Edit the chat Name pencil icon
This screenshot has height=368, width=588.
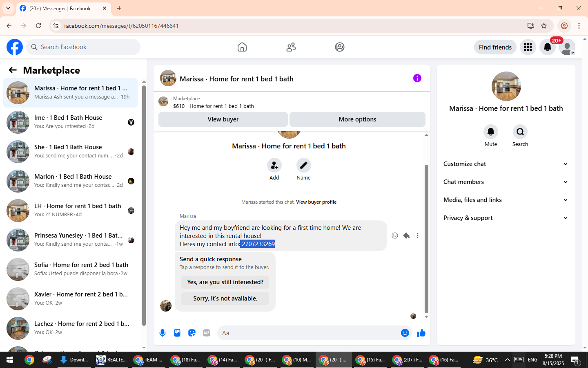tap(303, 165)
